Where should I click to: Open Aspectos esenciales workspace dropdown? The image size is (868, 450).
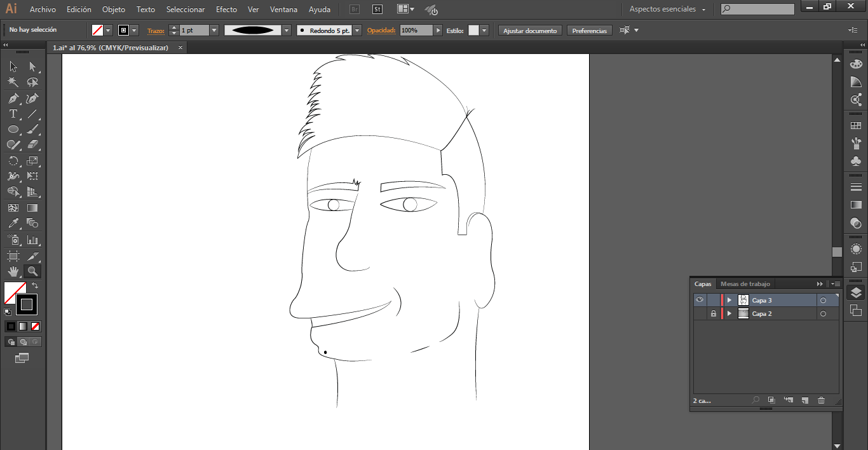coord(668,10)
